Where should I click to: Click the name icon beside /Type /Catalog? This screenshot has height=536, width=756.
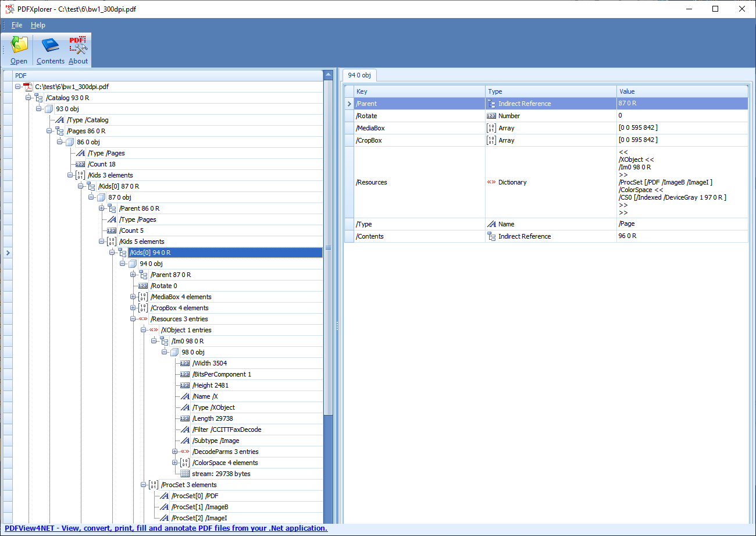tap(59, 120)
